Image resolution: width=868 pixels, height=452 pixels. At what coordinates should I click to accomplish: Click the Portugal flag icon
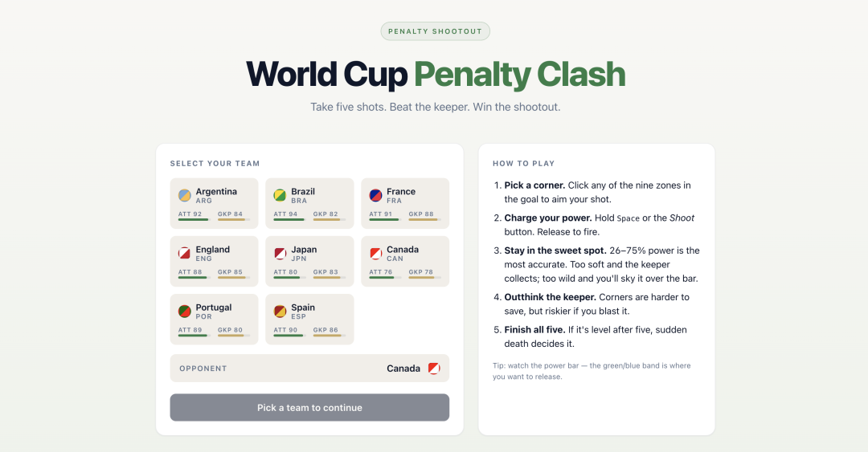(184, 312)
